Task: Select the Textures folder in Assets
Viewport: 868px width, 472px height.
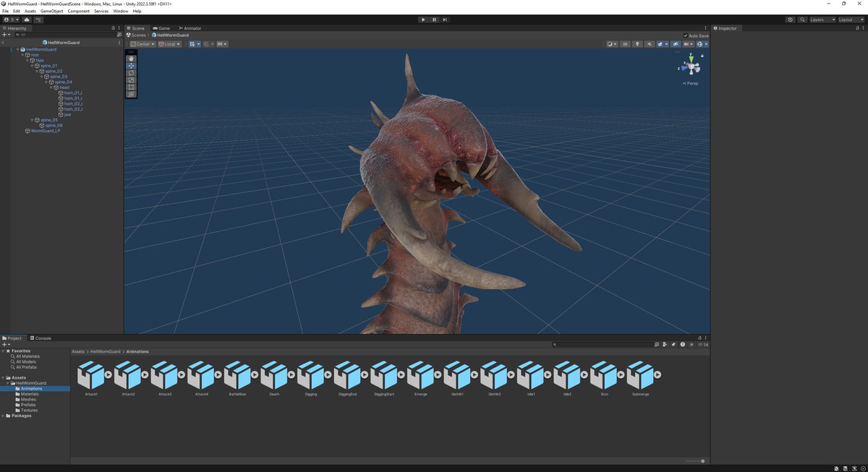Action: click(x=29, y=410)
